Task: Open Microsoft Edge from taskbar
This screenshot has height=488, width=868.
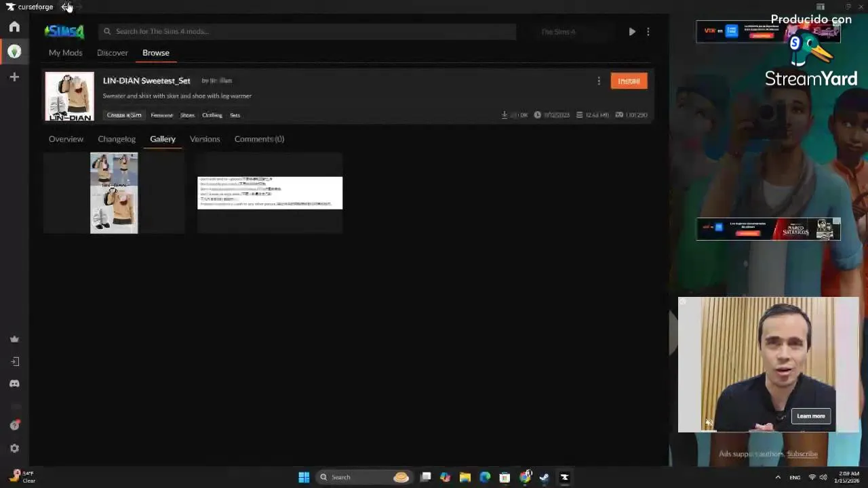Action: (x=485, y=477)
